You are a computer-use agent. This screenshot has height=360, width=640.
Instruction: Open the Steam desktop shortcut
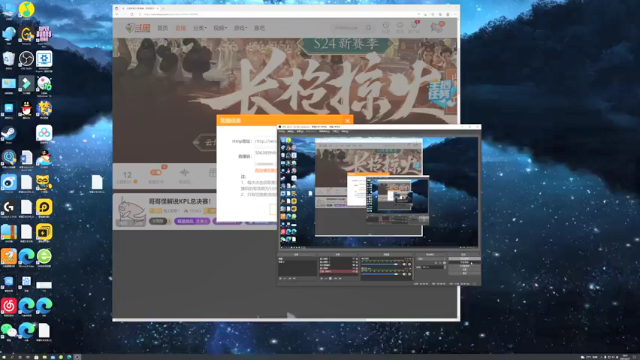click(9, 133)
